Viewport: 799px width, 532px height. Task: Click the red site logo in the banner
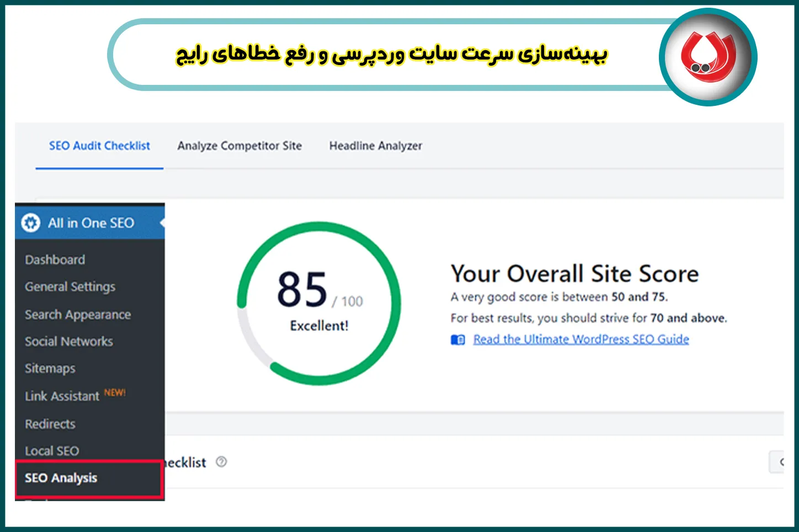(708, 55)
